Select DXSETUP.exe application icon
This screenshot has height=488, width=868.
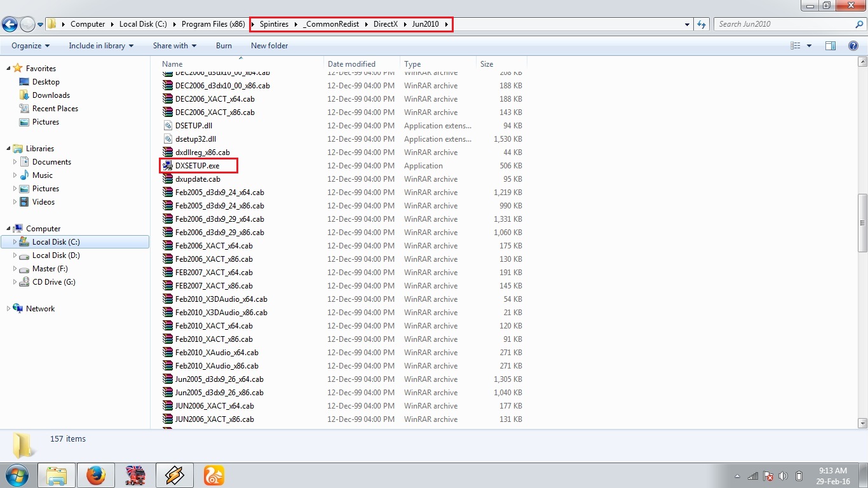(168, 166)
